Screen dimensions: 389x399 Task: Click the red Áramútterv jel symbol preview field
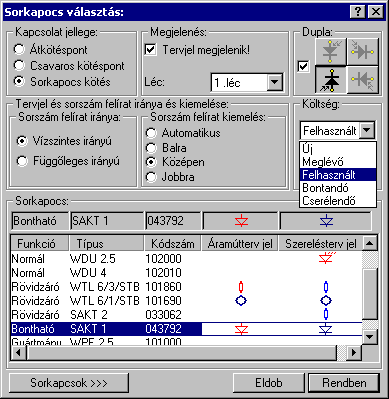click(240, 221)
